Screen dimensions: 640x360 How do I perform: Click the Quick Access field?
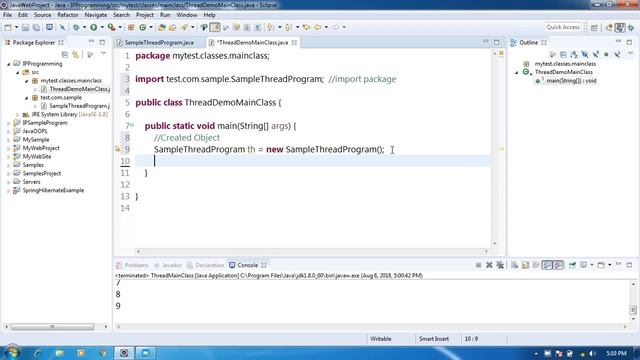(563, 27)
